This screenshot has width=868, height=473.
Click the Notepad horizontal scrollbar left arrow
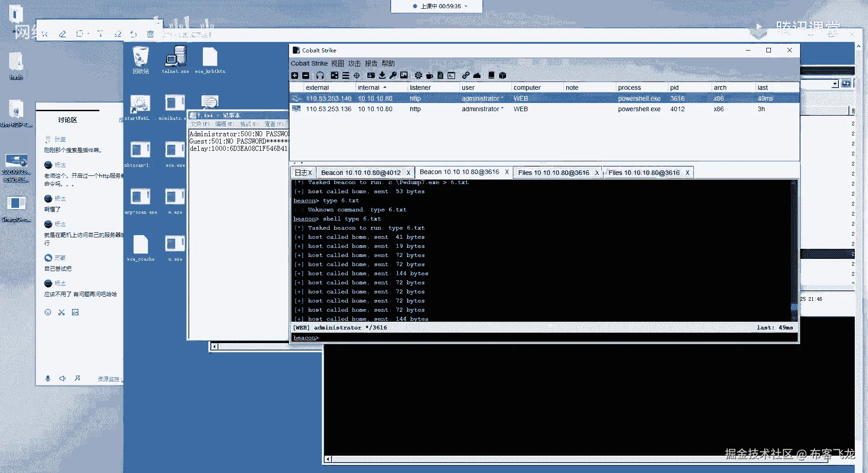[215, 347]
